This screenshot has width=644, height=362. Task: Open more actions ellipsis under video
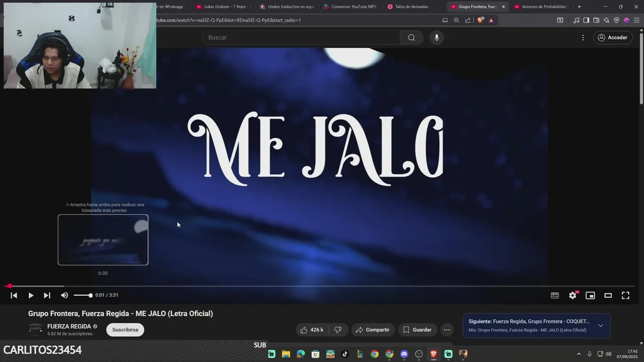(446, 330)
